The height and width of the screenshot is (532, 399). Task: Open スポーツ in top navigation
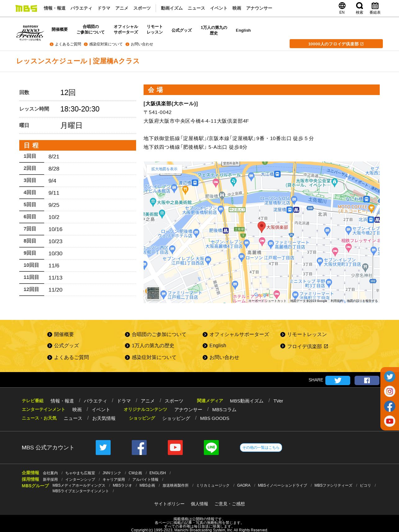click(142, 8)
